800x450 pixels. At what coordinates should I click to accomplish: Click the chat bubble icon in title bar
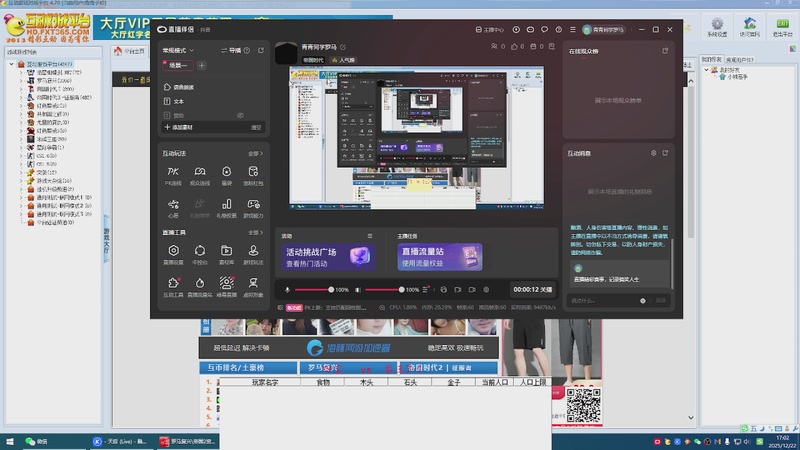coord(544,30)
